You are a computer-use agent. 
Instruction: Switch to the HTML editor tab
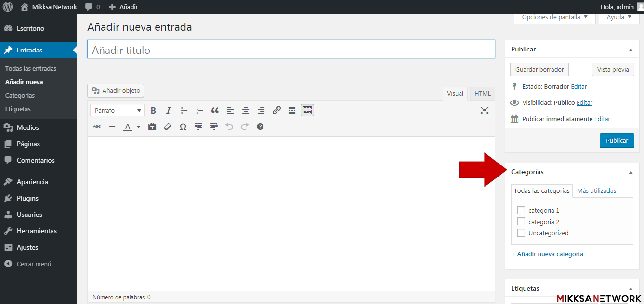coord(482,94)
